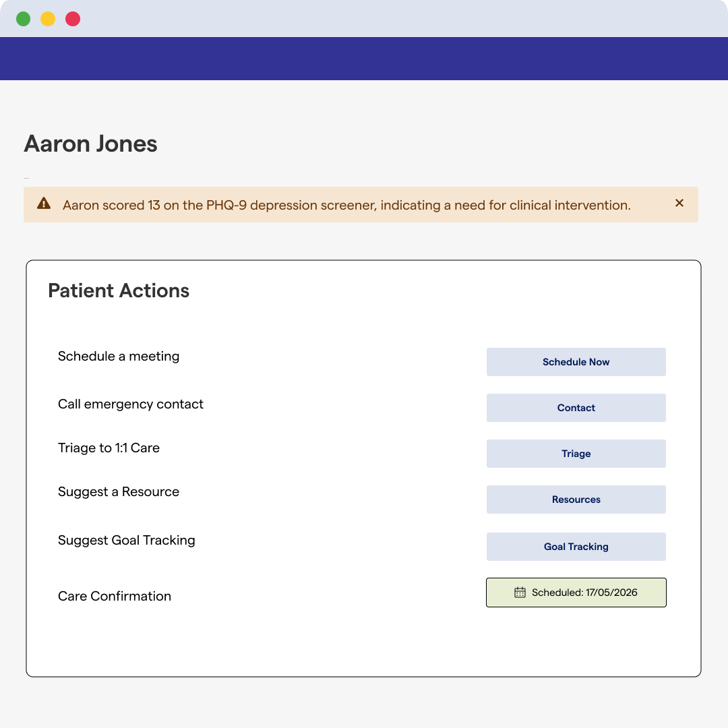Image resolution: width=728 pixels, height=728 pixels.
Task: Click the Call emergency contact label
Action: [x=131, y=404]
